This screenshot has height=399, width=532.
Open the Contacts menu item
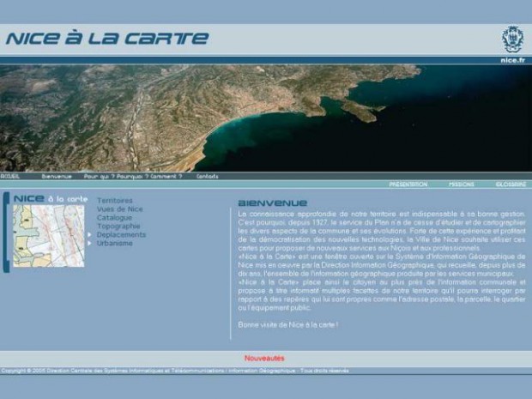coord(208,176)
